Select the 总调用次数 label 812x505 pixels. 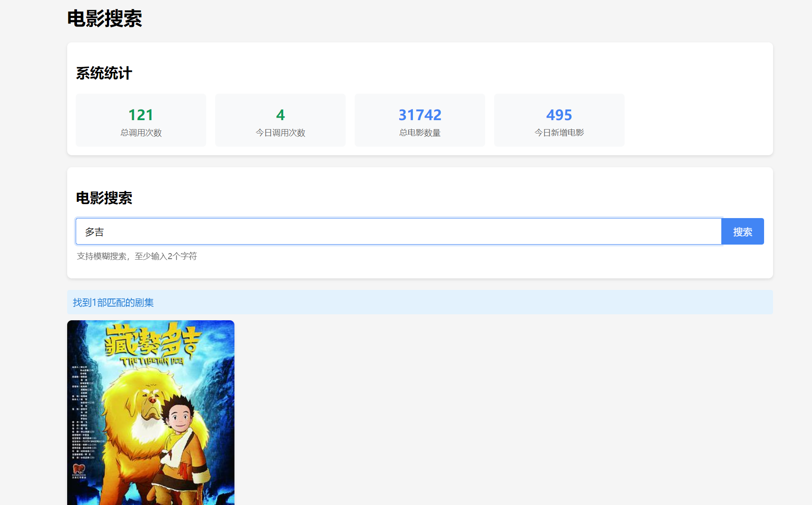[x=141, y=133]
